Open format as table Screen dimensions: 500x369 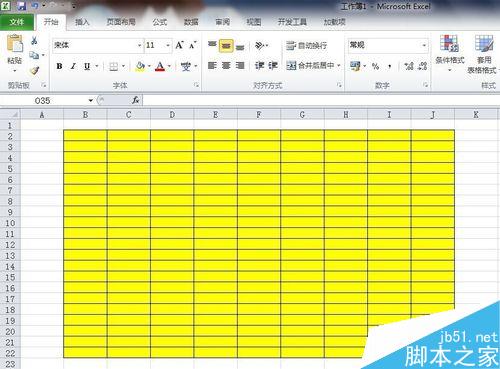484,54
